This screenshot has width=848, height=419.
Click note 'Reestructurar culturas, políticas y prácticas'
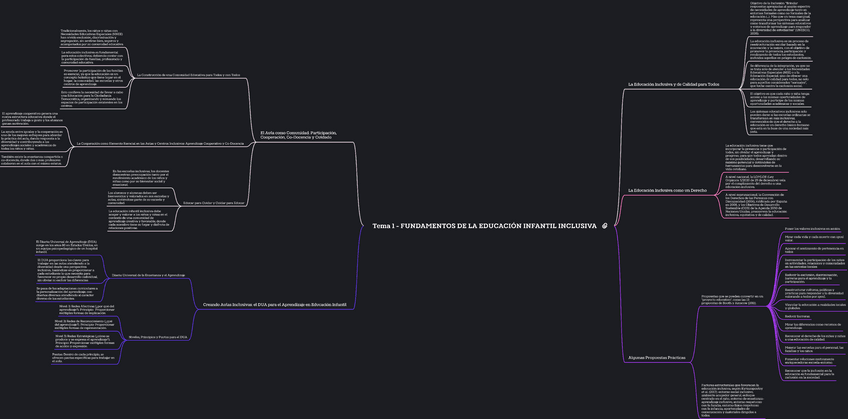click(815, 292)
